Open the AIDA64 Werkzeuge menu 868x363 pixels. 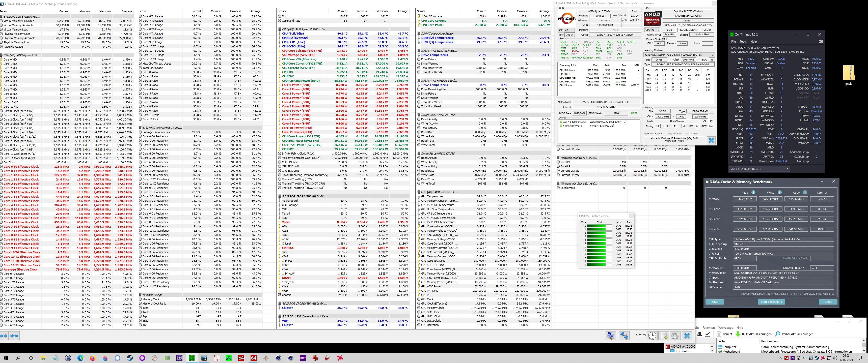coord(726,328)
